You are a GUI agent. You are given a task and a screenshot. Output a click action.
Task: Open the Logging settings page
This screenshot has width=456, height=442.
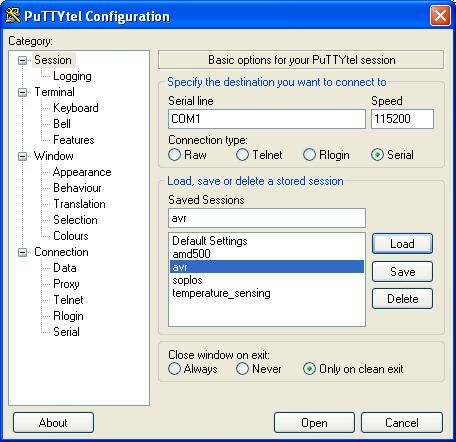pos(72,76)
